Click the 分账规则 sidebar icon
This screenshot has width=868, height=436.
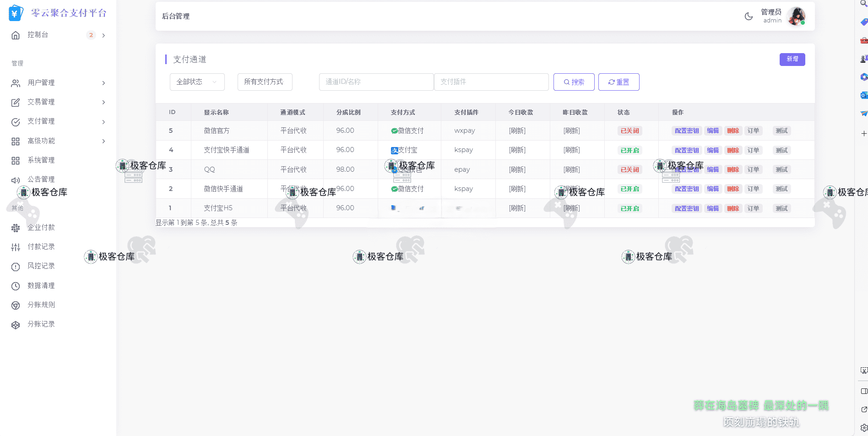pyautogui.click(x=16, y=305)
